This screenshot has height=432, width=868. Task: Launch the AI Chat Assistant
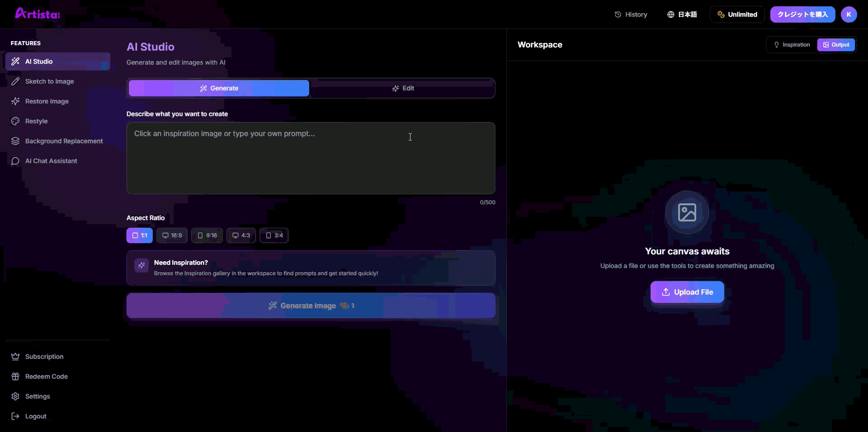51,161
